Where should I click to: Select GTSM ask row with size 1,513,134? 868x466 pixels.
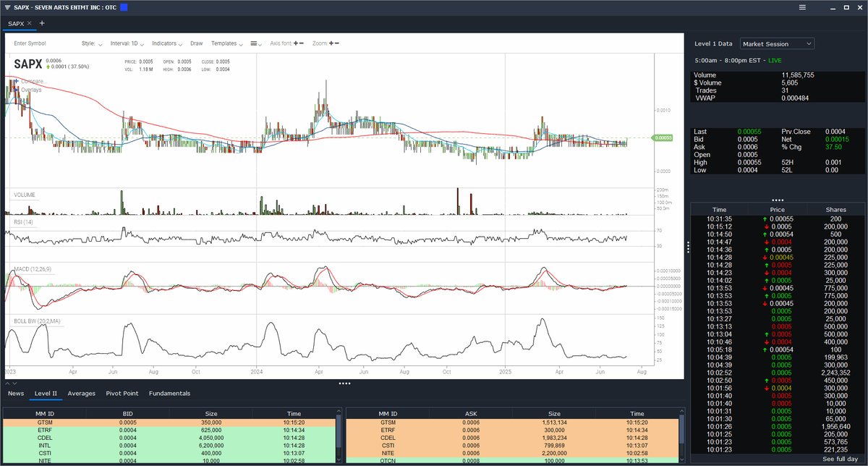coord(514,421)
